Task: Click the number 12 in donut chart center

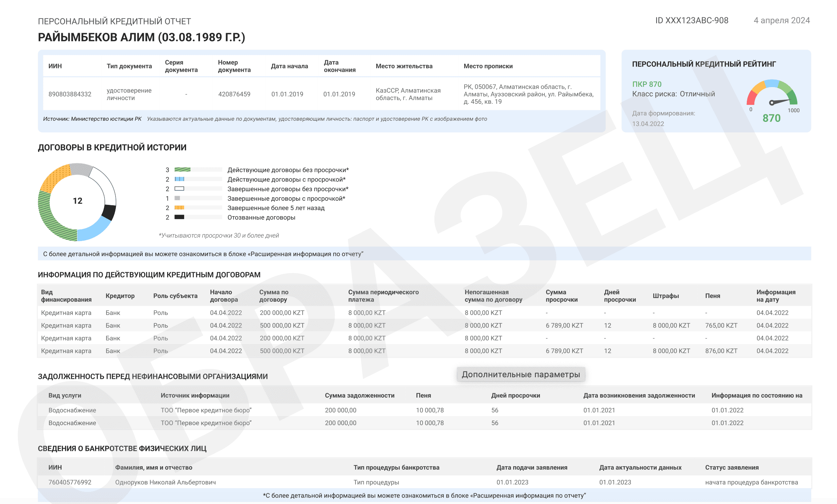Action: coord(77,201)
